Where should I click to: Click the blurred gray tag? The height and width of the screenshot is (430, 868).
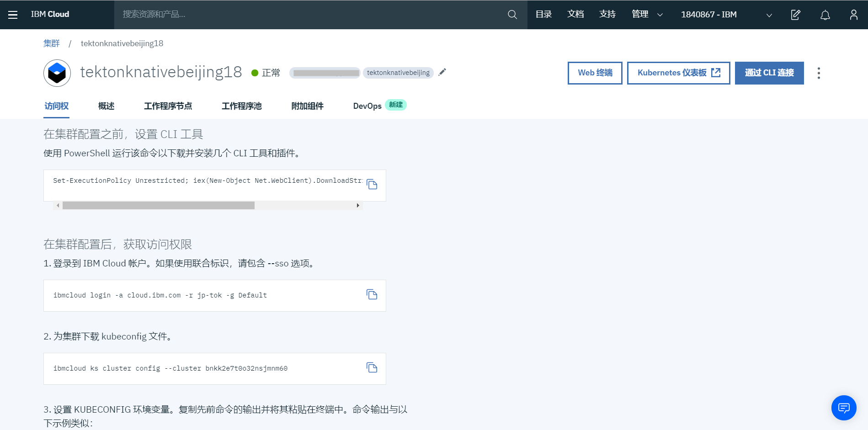pyautogui.click(x=325, y=73)
